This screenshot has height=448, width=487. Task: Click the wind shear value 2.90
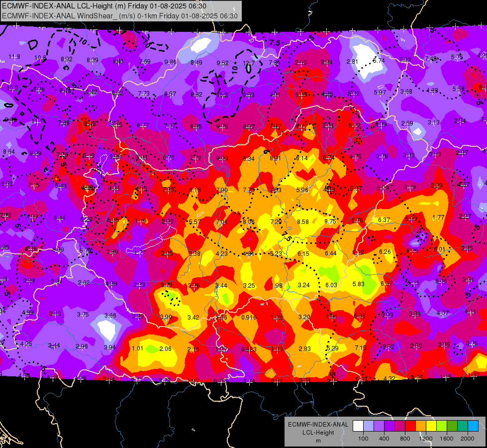168,222
